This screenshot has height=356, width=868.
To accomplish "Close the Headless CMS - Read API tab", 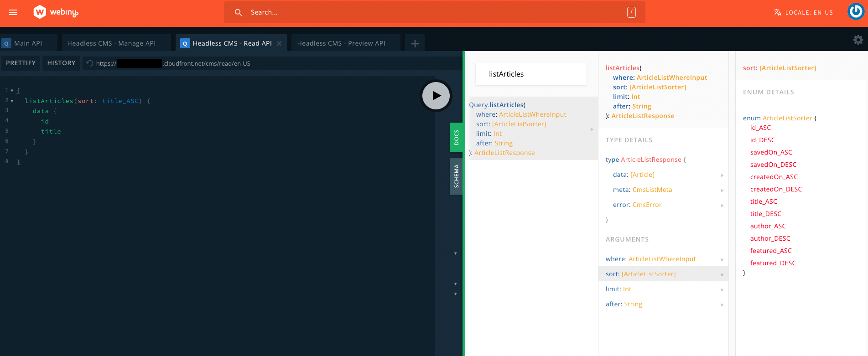I will (x=279, y=44).
